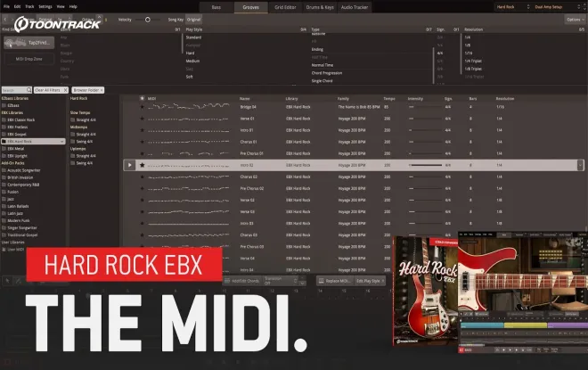Star the Intro 03 groove
Screen dimensions: 588x370
[x=143, y=223]
